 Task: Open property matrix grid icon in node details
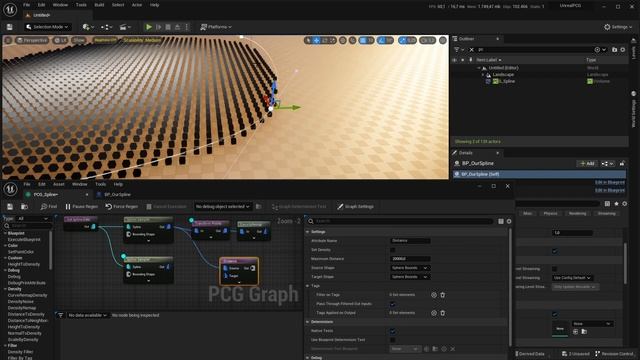tap(501, 221)
